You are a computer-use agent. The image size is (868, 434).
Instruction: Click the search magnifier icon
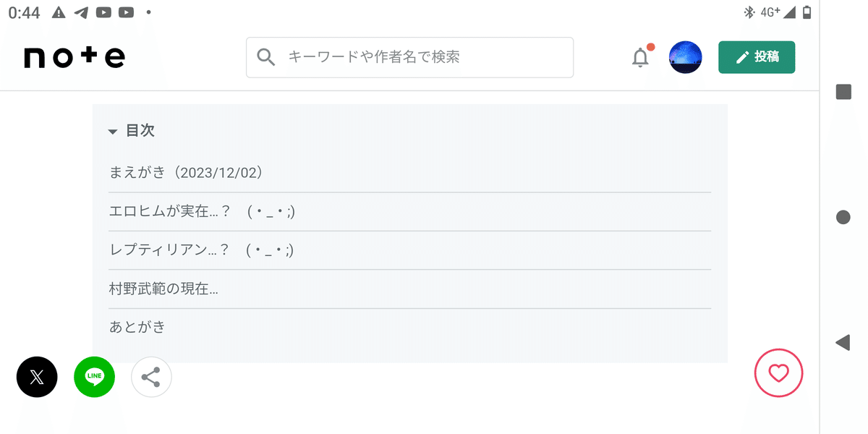pyautogui.click(x=266, y=57)
